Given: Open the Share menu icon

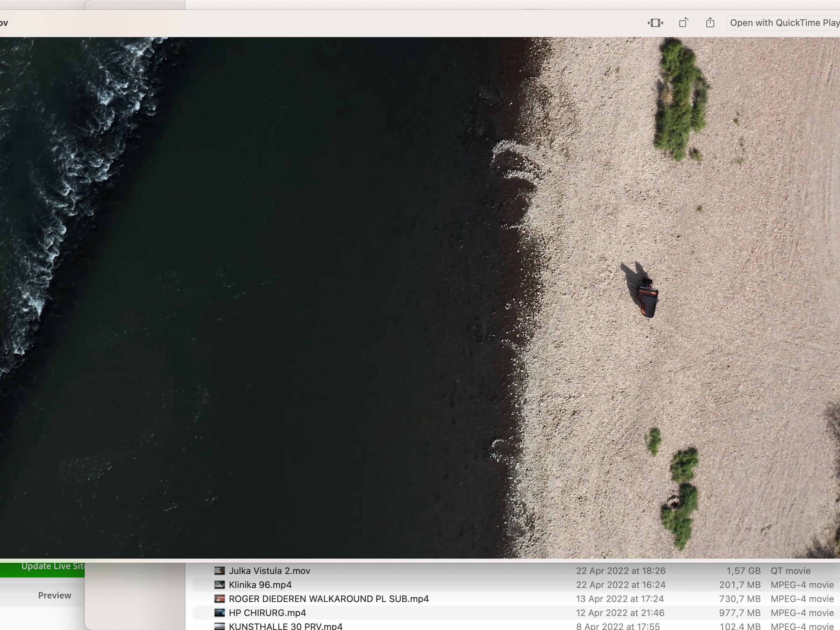Looking at the screenshot, I should (x=710, y=23).
